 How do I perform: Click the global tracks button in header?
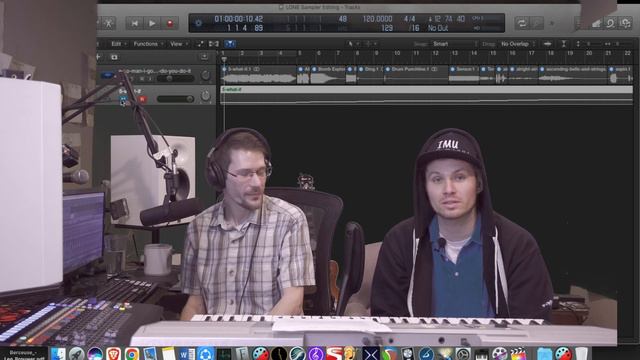pyautogui.click(x=204, y=57)
